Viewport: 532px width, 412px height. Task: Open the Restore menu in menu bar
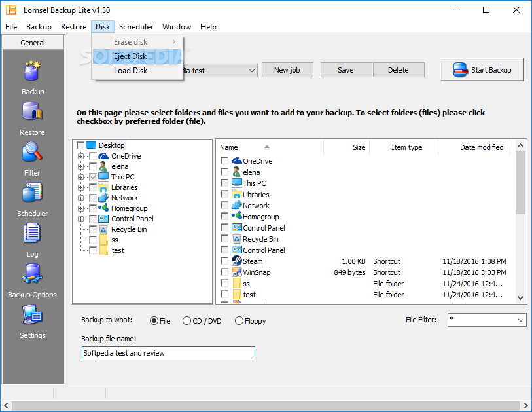pyautogui.click(x=74, y=27)
